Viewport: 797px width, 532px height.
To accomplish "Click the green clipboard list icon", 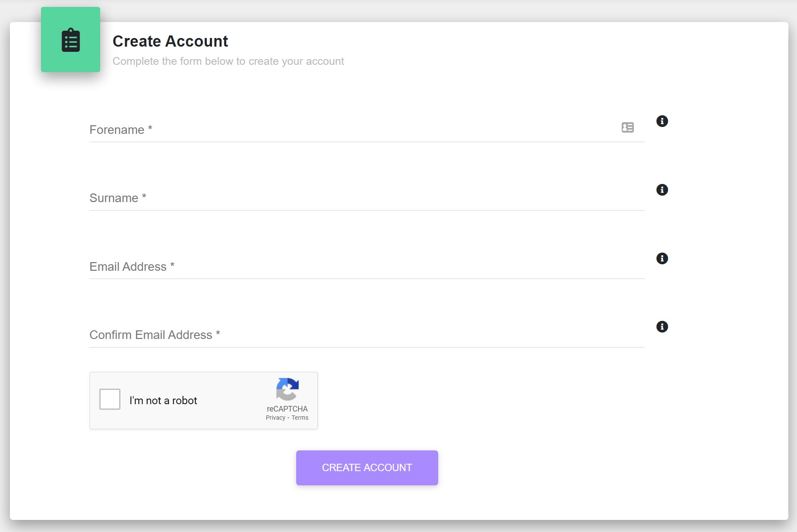I will tap(71, 40).
